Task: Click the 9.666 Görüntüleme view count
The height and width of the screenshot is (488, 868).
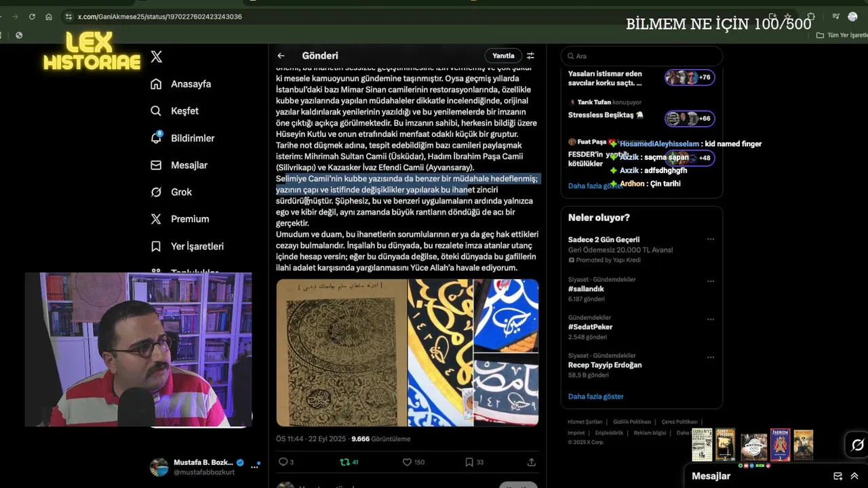Action: 380,439
